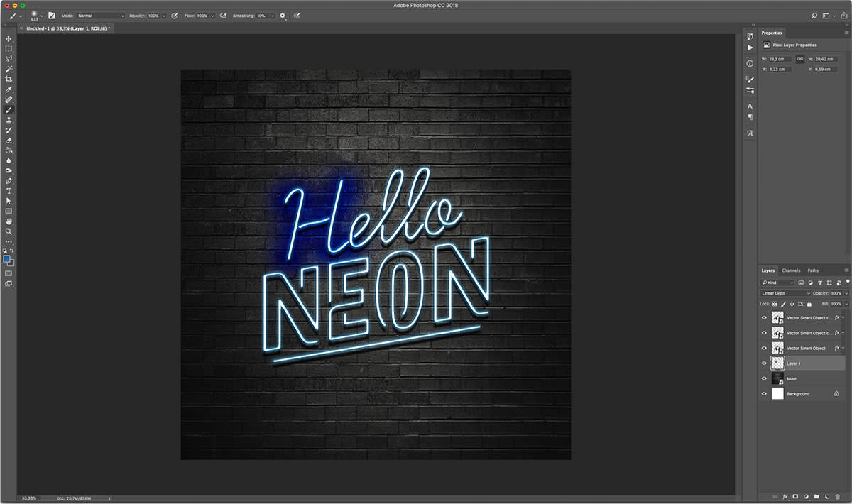Toggle visibility of the Background layer
852x504 pixels.
pos(764,393)
